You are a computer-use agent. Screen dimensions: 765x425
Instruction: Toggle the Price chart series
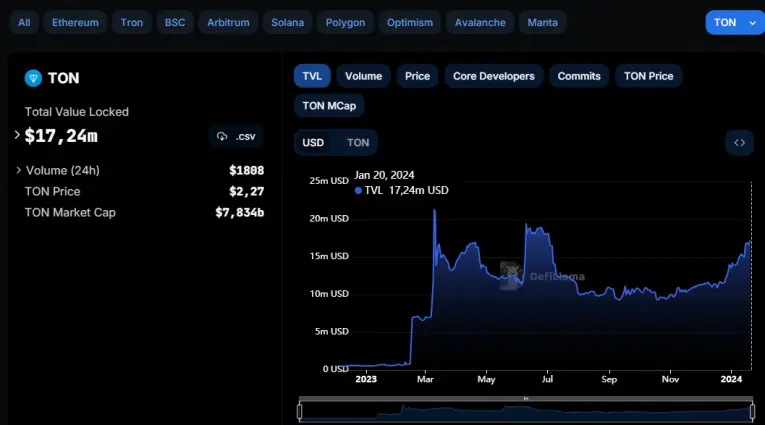click(417, 76)
